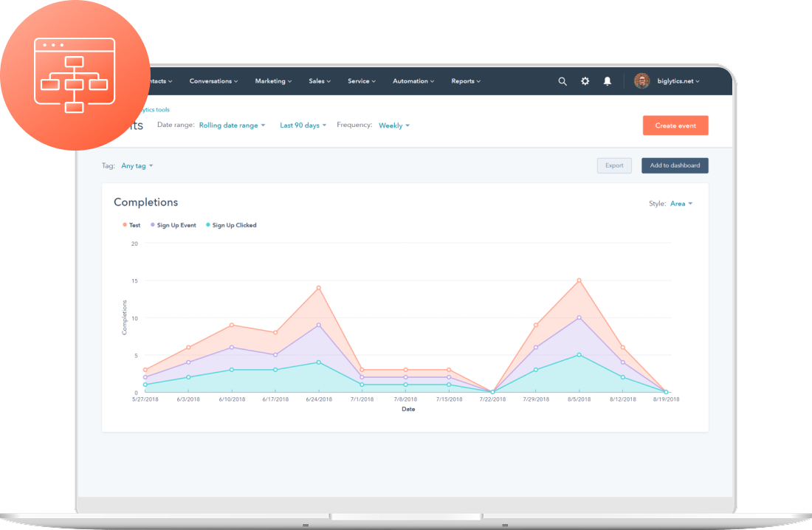Select the 8/5/2018 peak data point
812x530 pixels.
pos(579,281)
